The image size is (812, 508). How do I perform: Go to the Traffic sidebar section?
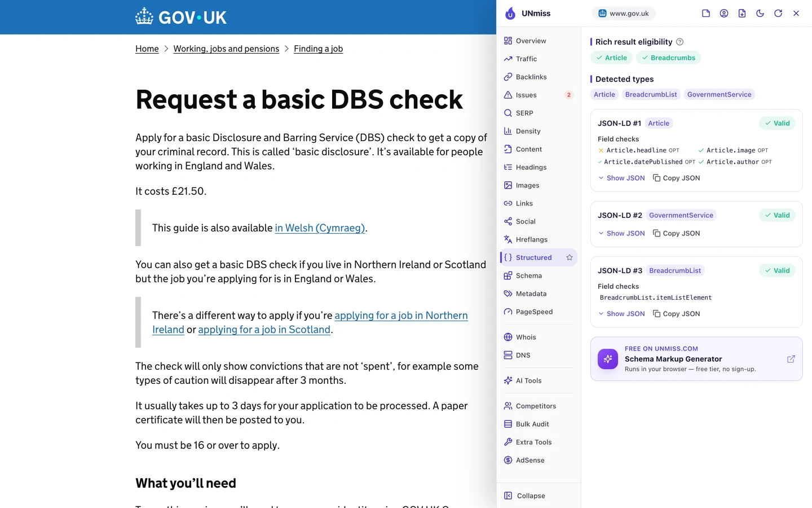(539, 59)
